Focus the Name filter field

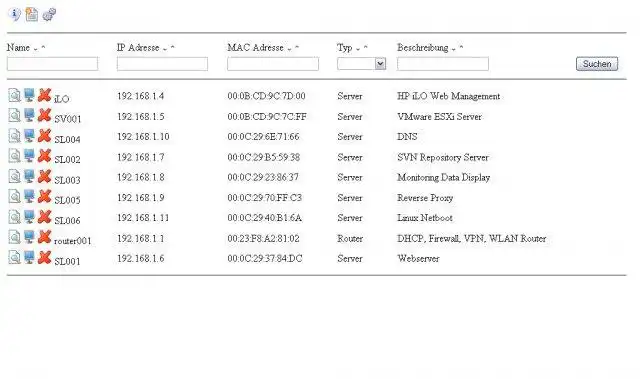click(52, 64)
